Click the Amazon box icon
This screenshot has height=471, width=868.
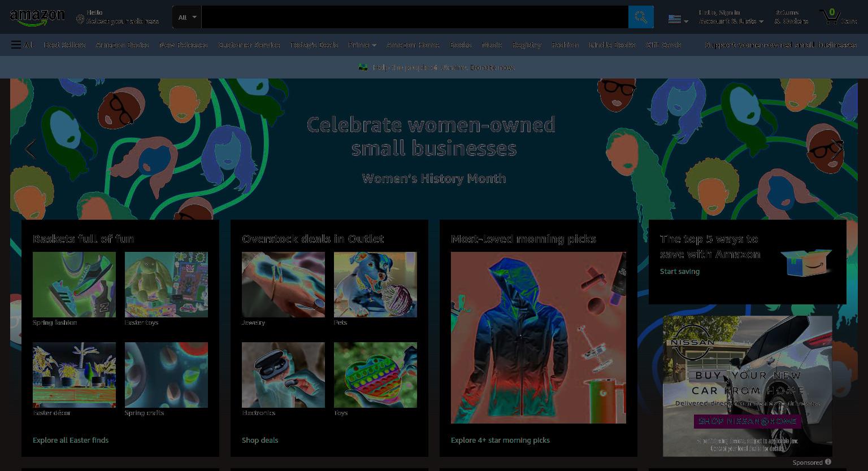tap(806, 262)
